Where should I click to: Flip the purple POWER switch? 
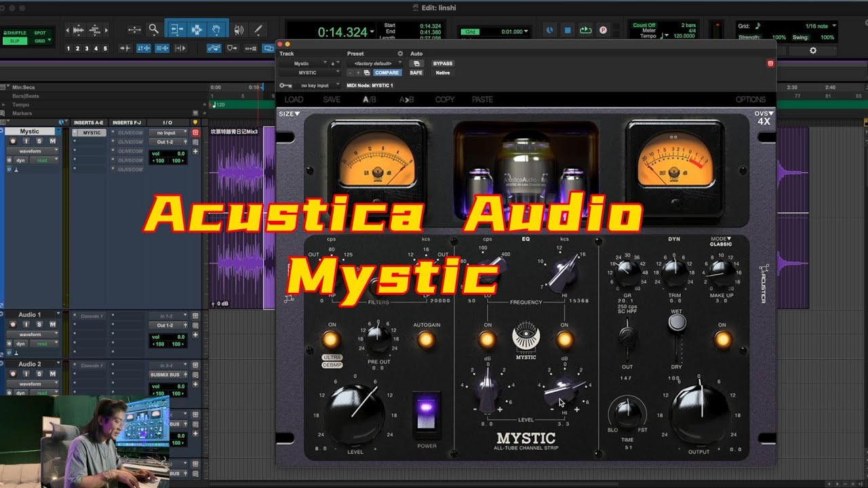point(427,414)
